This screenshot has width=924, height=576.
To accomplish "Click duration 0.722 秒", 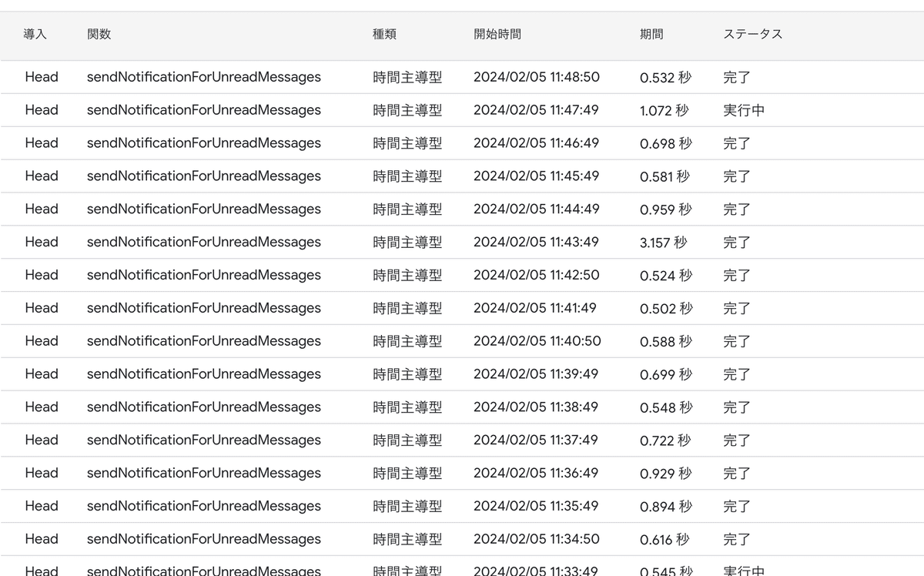I will pos(665,440).
